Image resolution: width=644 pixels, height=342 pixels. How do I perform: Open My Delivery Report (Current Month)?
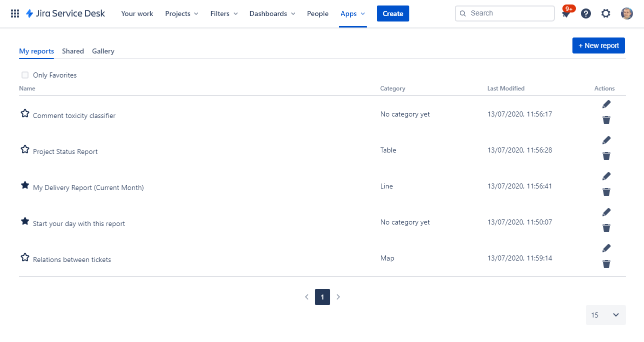(88, 188)
